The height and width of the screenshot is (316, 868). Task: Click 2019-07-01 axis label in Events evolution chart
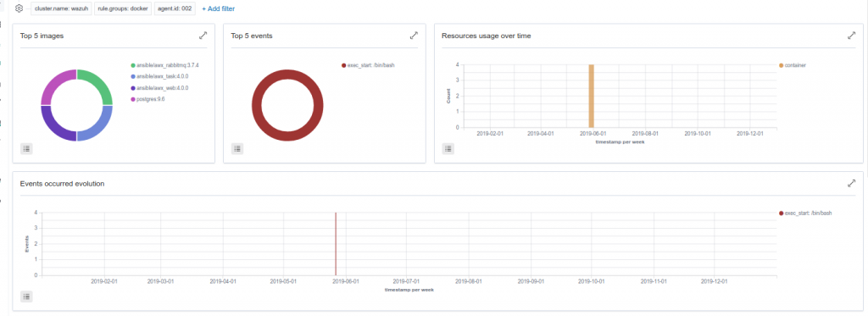point(406,281)
